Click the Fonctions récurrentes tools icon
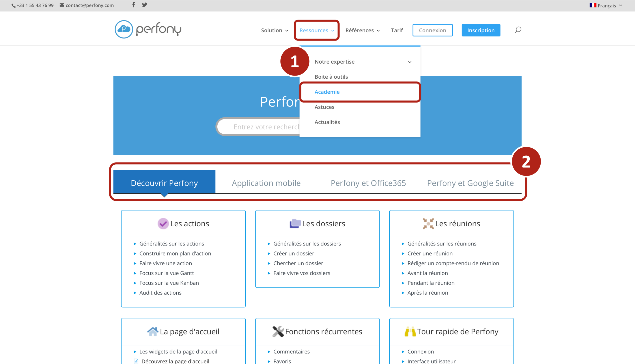This screenshot has width=635, height=364. pos(278,331)
